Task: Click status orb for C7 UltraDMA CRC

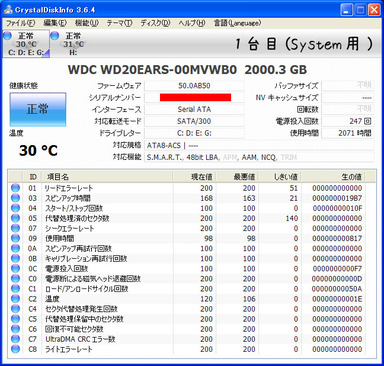Action: point(15,339)
